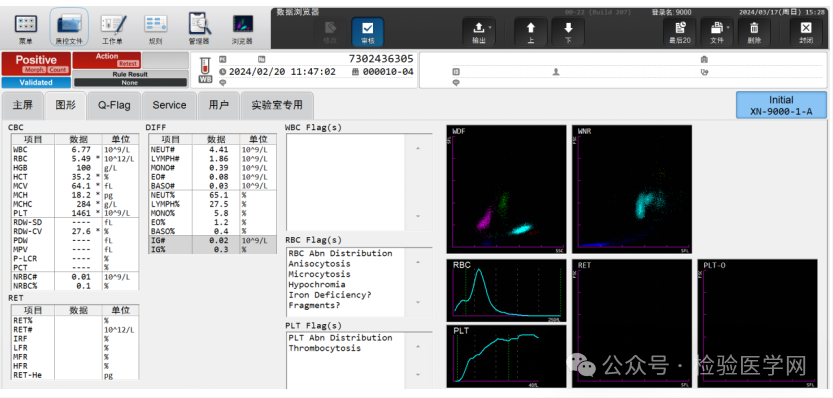Image resolution: width=833 pixels, height=398 pixels.
Task: Click the red Positive status box
Action: point(36,64)
